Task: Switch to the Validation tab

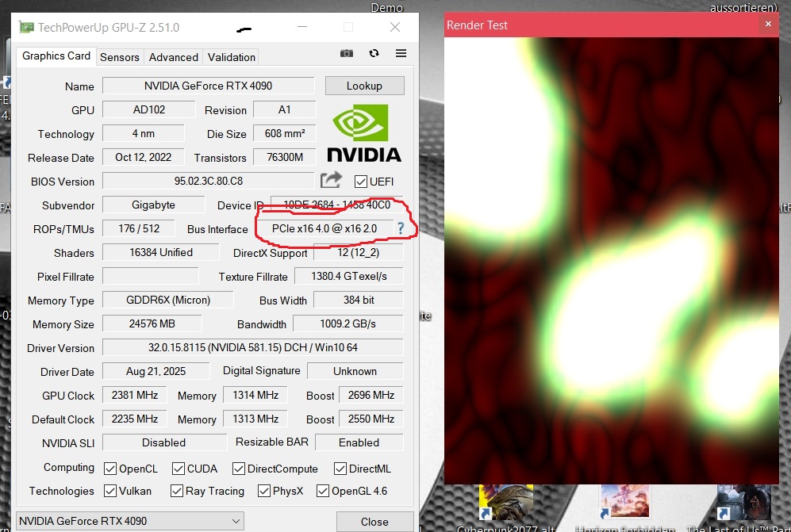Action: tap(232, 57)
